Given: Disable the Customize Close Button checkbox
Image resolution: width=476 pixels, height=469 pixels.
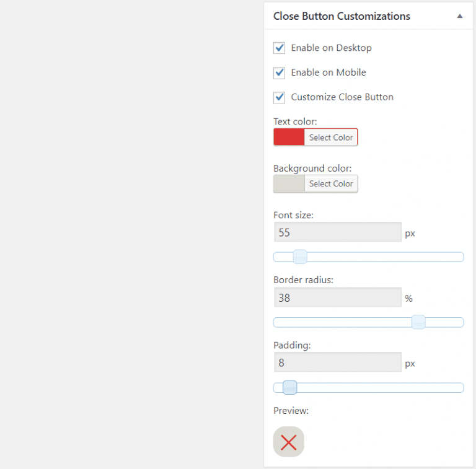Looking at the screenshot, I should click(280, 97).
